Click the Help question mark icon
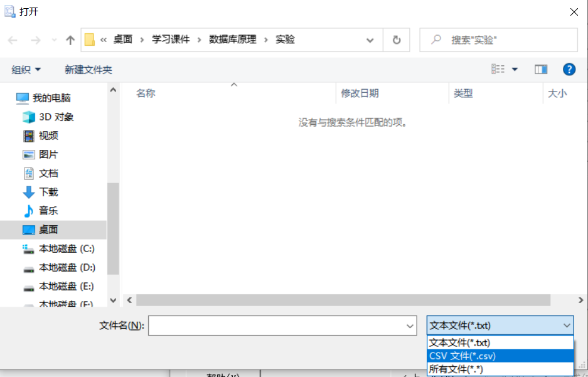Viewport: 588px width, 377px height. (569, 69)
